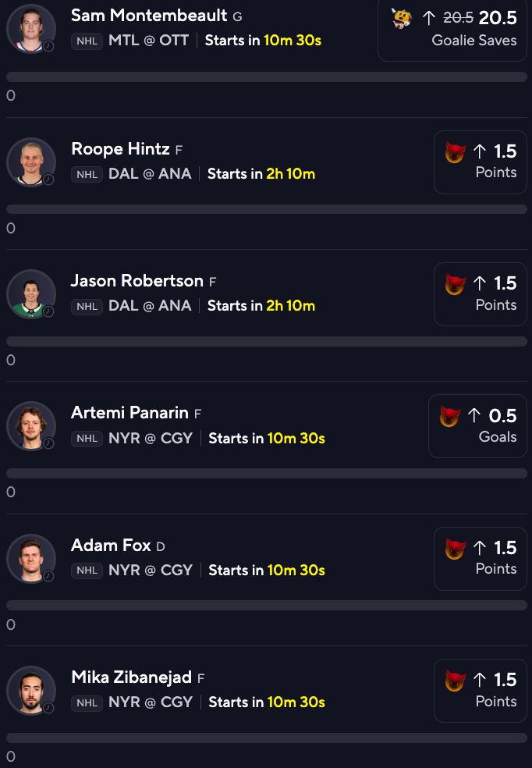Click the up arrow in Montembeault's 20.5 Goalie Saves box

[428, 18]
